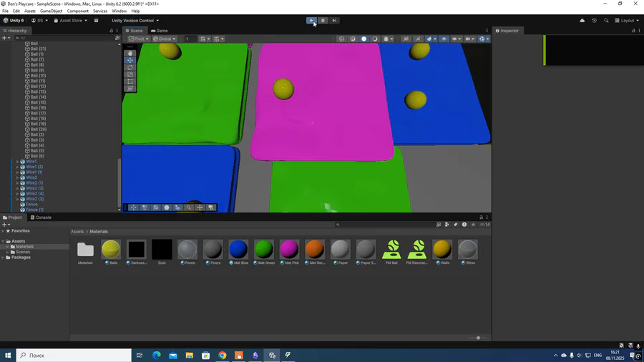Click the grid size input field showing 1
Viewport: 644px width, 362px height.
[189, 39]
